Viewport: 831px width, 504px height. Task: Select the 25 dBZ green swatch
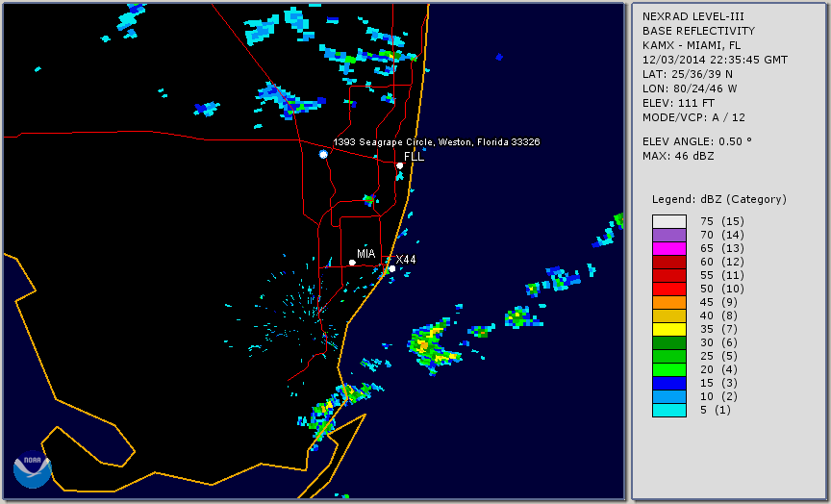click(x=668, y=357)
